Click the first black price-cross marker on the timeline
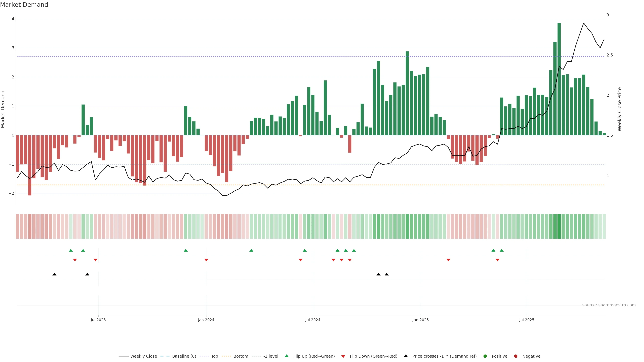This screenshot has width=644, height=362. point(54,274)
